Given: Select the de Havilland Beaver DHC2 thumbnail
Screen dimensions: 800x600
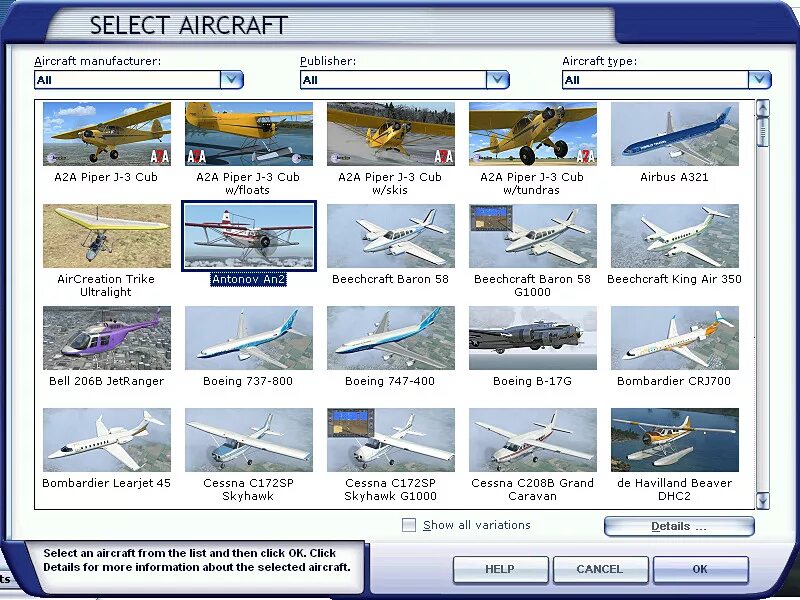Looking at the screenshot, I should (674, 440).
